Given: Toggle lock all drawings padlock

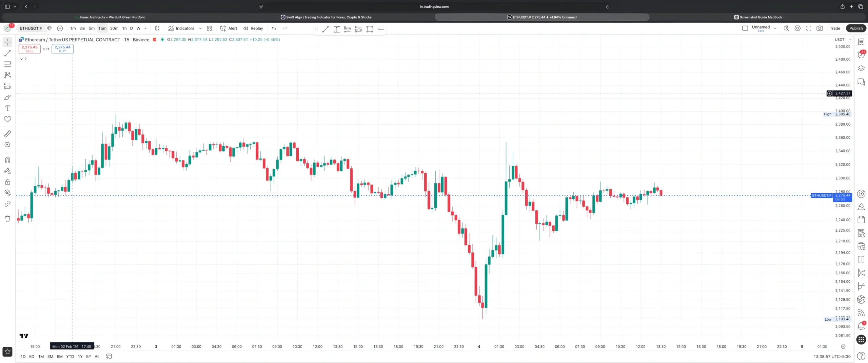Looking at the screenshot, I should coord(7,182).
